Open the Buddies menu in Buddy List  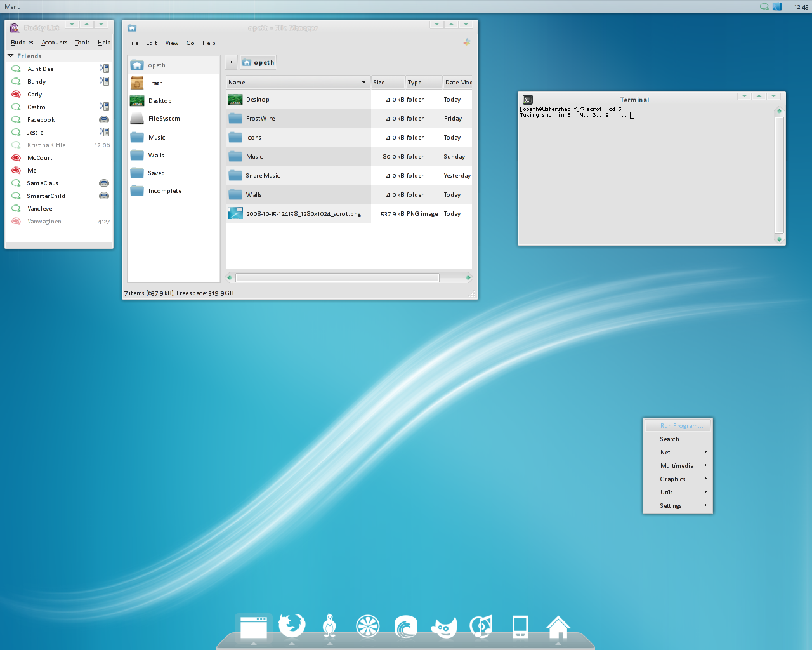pos(22,43)
